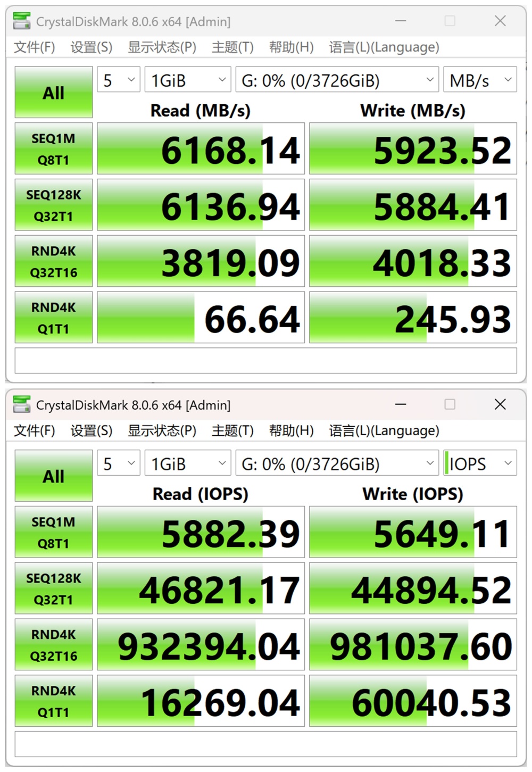Image resolution: width=532 pixels, height=772 pixels.
Task: Close the top CrystalDiskMark window
Action: [x=500, y=21]
